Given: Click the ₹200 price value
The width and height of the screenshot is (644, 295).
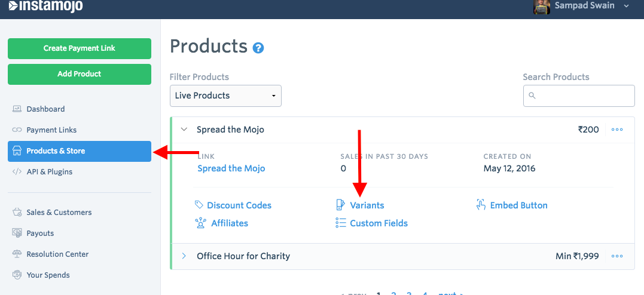Looking at the screenshot, I should (588, 130).
